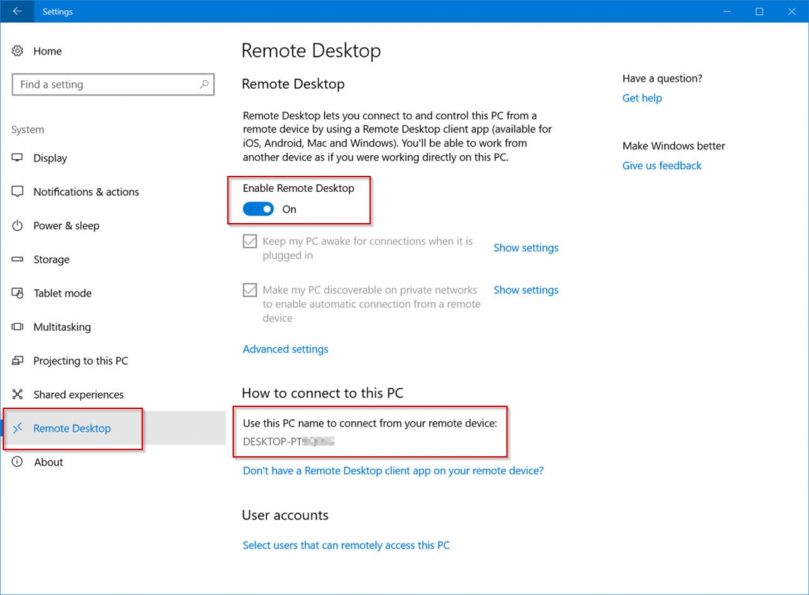
Task: Click Give us feedback link
Action: pos(661,166)
